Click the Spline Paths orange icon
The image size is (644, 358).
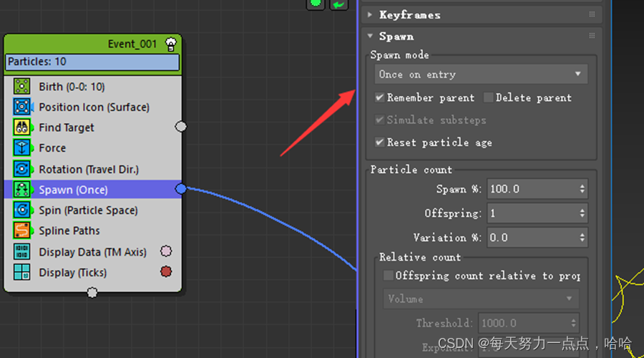[x=21, y=231]
